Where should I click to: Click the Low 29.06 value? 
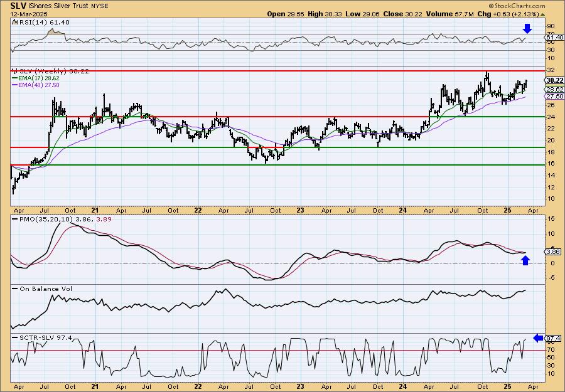point(362,14)
